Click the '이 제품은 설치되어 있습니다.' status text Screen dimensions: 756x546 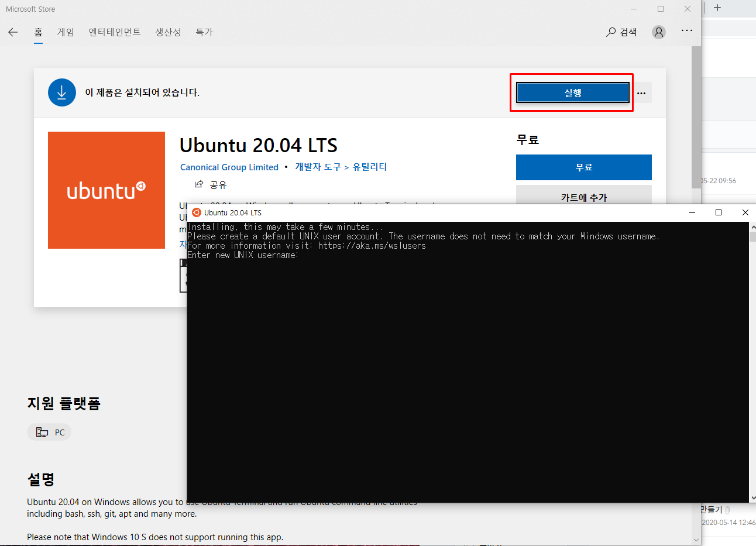(142, 92)
